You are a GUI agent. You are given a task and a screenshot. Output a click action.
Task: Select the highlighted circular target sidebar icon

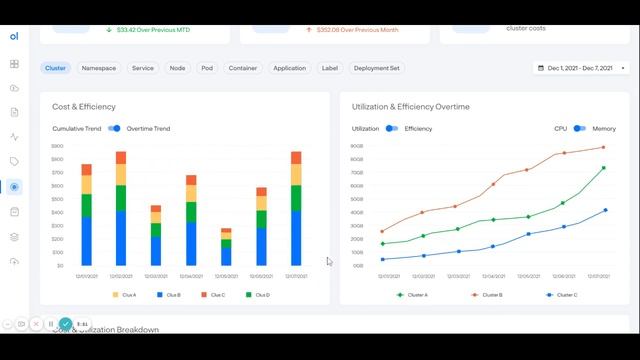[x=14, y=187]
